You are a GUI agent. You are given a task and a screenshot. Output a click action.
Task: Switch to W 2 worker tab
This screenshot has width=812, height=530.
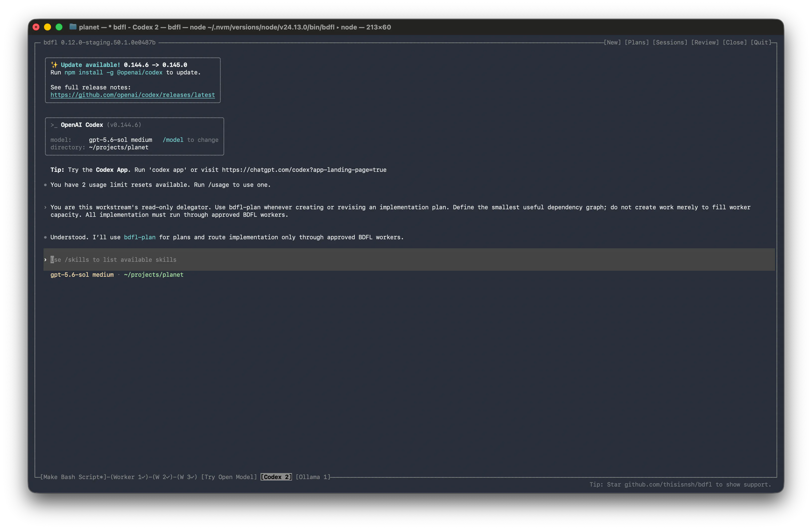[x=162, y=477]
